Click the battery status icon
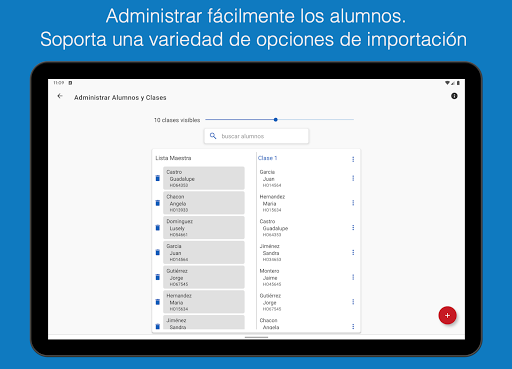The image size is (512, 369). click(458, 83)
